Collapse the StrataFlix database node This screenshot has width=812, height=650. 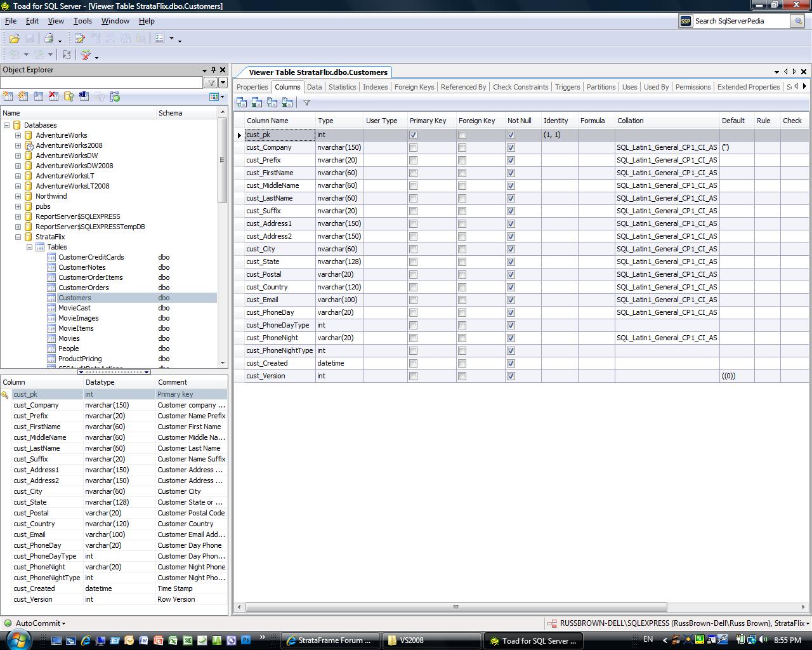coord(18,237)
